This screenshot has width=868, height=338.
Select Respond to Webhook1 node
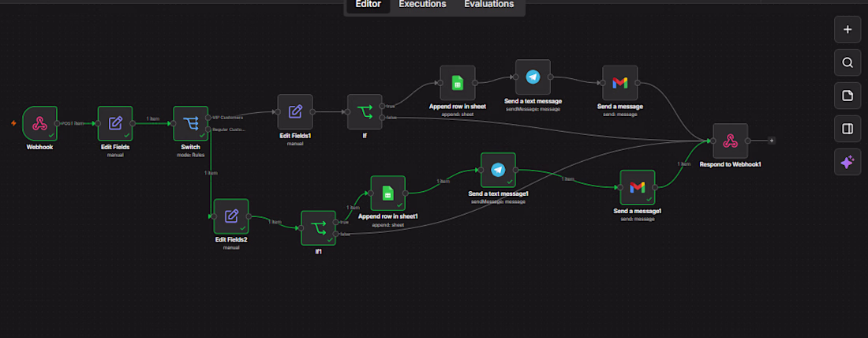click(x=730, y=141)
